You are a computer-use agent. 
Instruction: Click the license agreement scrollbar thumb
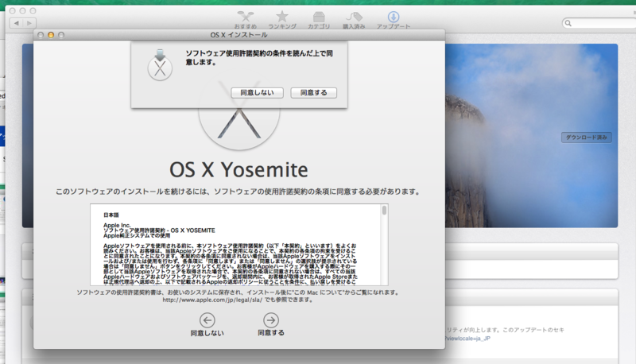(384, 210)
